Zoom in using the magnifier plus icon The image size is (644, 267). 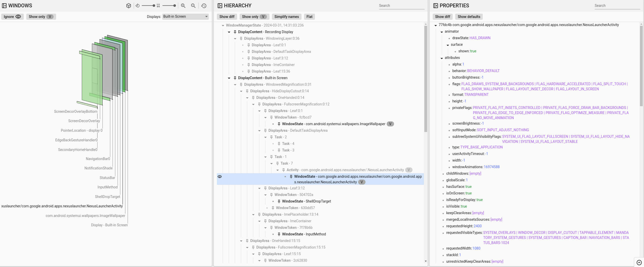click(183, 6)
